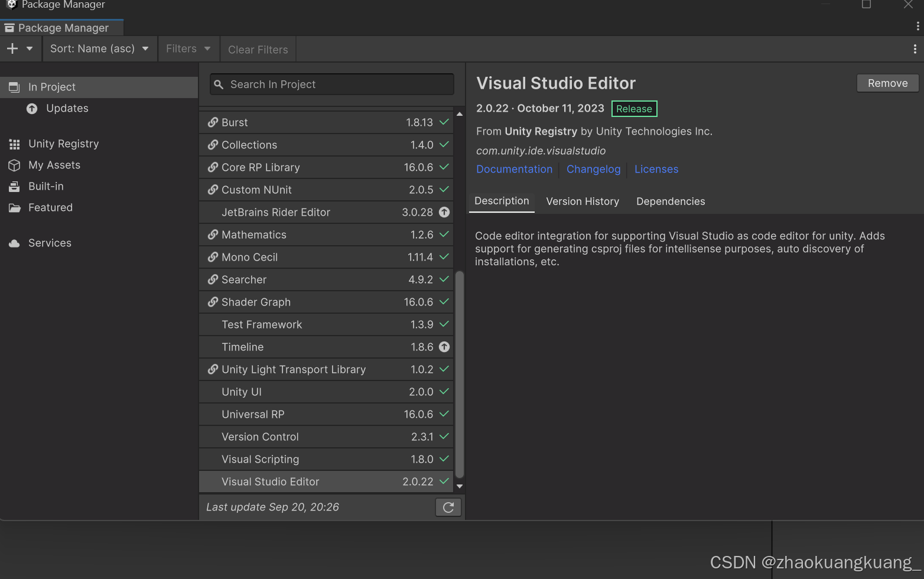The image size is (924, 579).
Task: Click the Clear Filters button
Action: tap(258, 50)
